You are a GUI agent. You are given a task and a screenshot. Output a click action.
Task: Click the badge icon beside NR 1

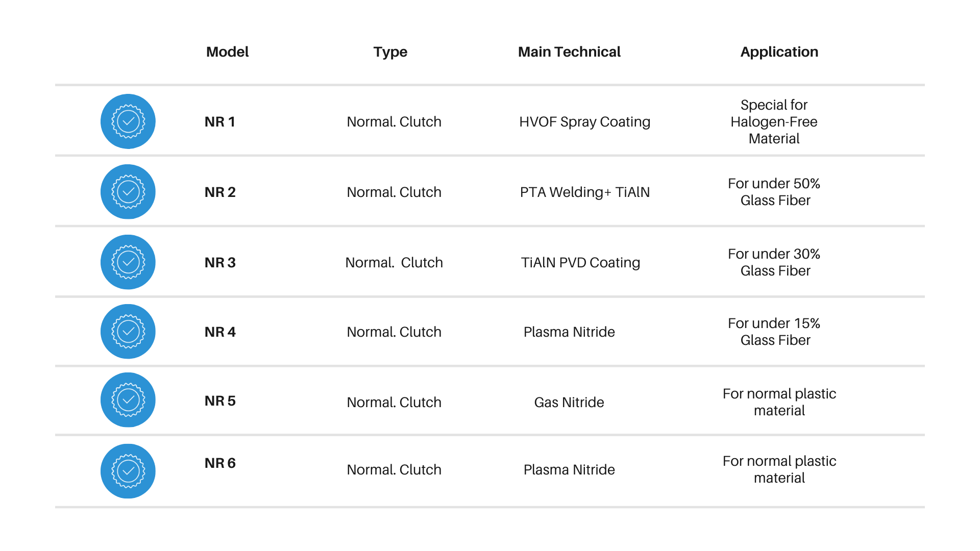128,121
